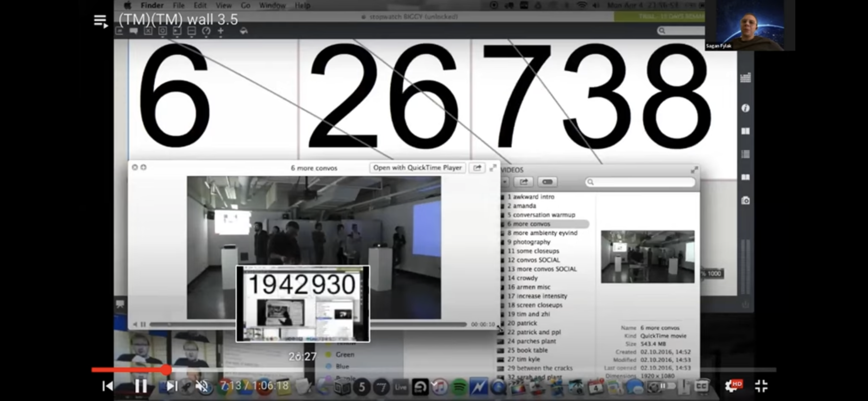Select file 14 crowdy

(x=522, y=278)
